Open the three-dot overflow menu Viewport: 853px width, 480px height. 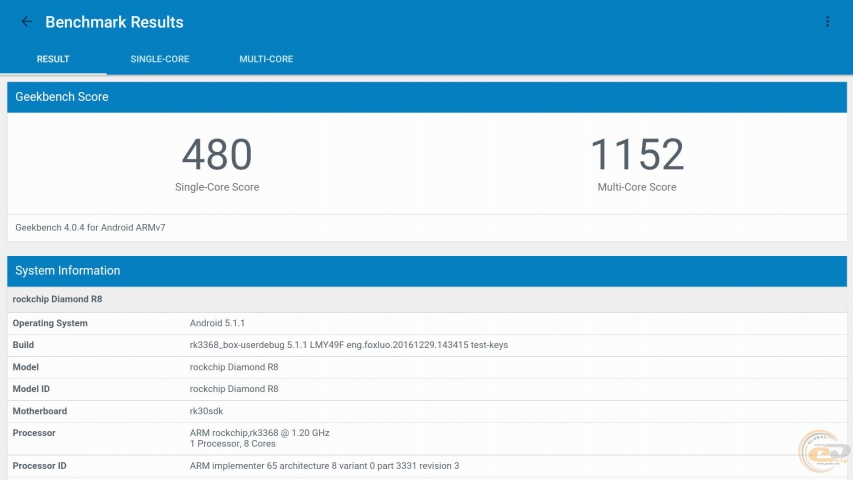click(x=827, y=22)
